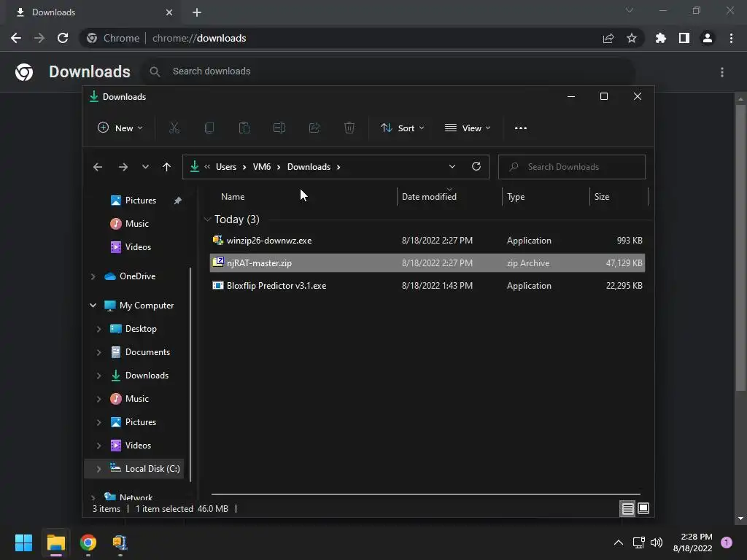
Task: Expand the OneDrive tree node
Action: point(93,276)
